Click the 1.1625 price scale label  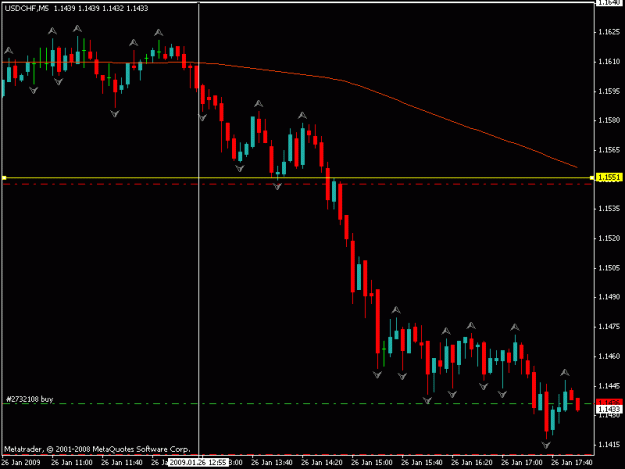[609, 32]
